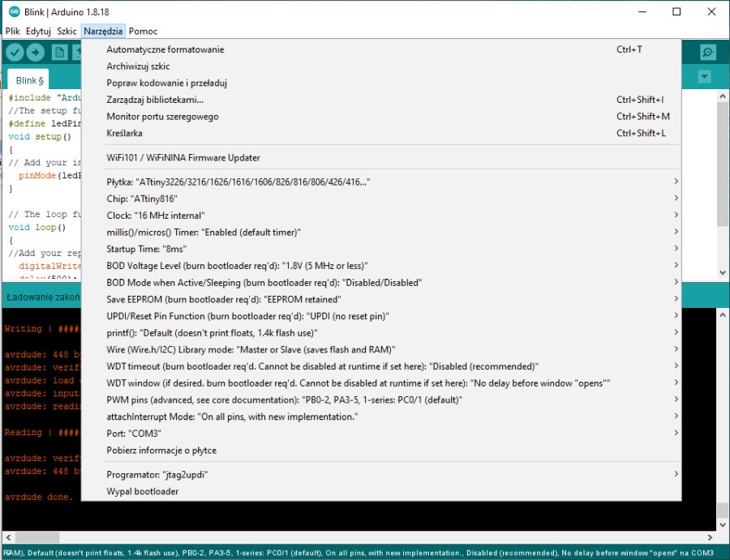
Task: Click the Verify sketch checkmark icon
Action: (x=15, y=52)
